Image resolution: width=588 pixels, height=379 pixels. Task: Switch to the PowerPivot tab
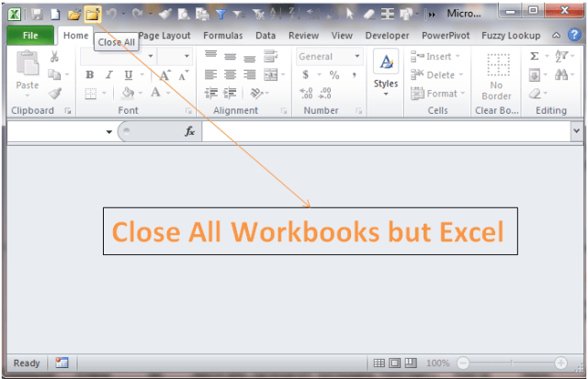point(446,36)
